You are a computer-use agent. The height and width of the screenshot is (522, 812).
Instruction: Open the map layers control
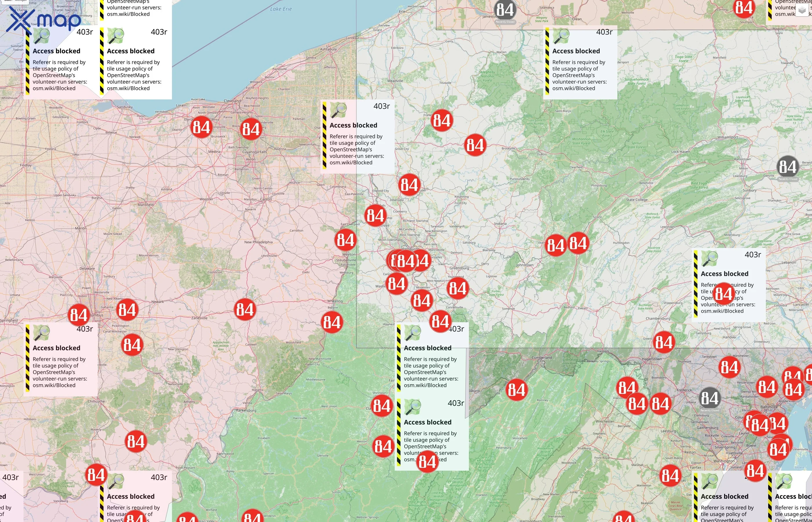[x=802, y=10]
